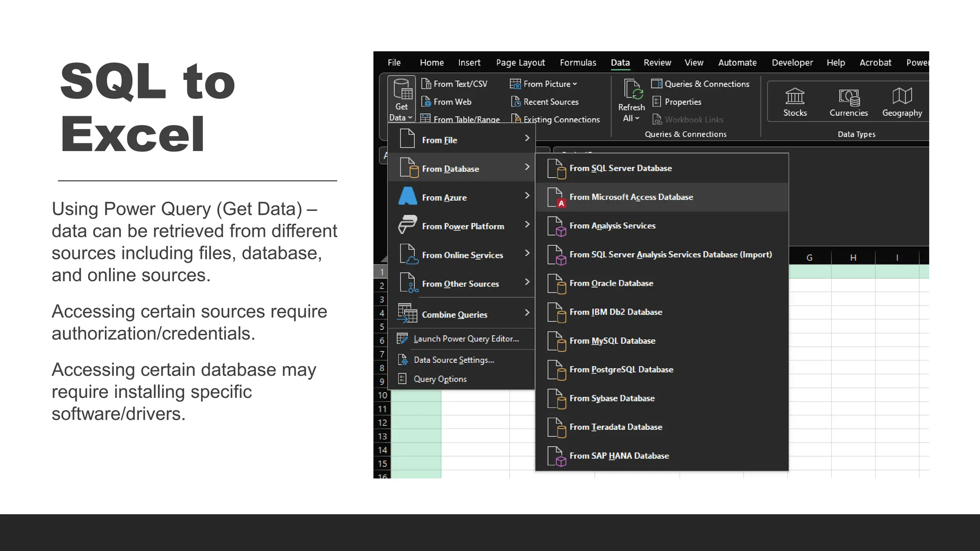The width and height of the screenshot is (980, 551).
Task: Switch to the View tab
Action: coord(694,63)
